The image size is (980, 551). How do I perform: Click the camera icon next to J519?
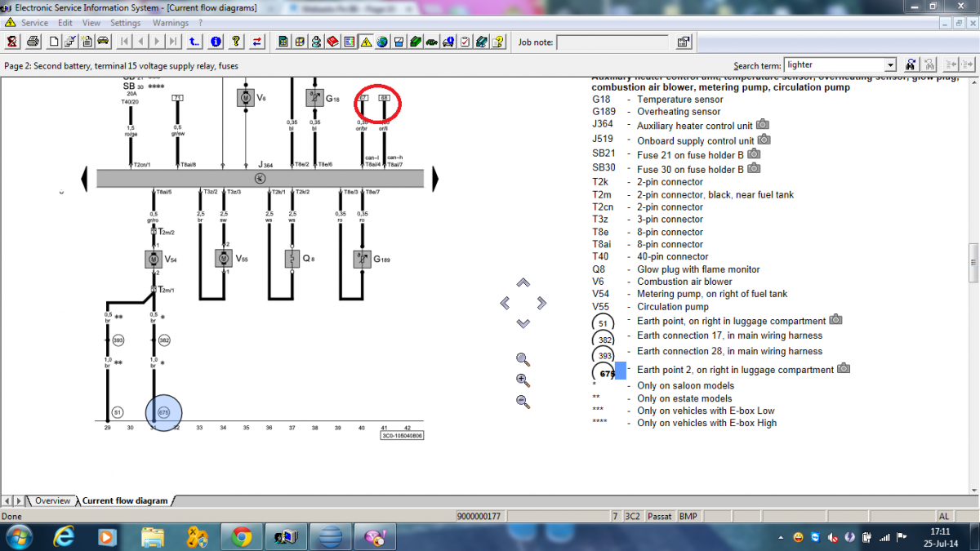click(764, 140)
